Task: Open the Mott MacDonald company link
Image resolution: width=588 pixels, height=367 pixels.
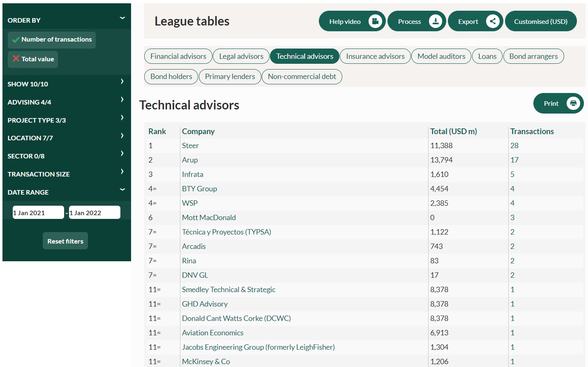Action: tap(209, 218)
